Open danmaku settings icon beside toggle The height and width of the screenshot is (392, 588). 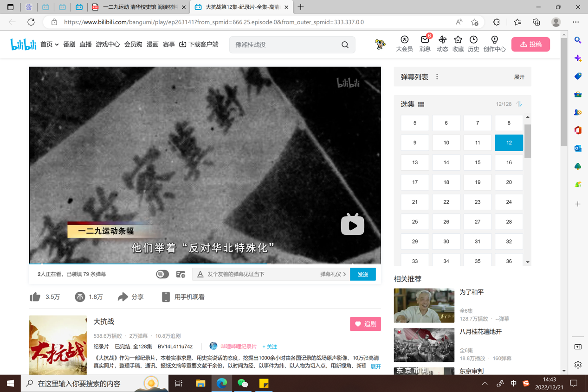tap(181, 274)
